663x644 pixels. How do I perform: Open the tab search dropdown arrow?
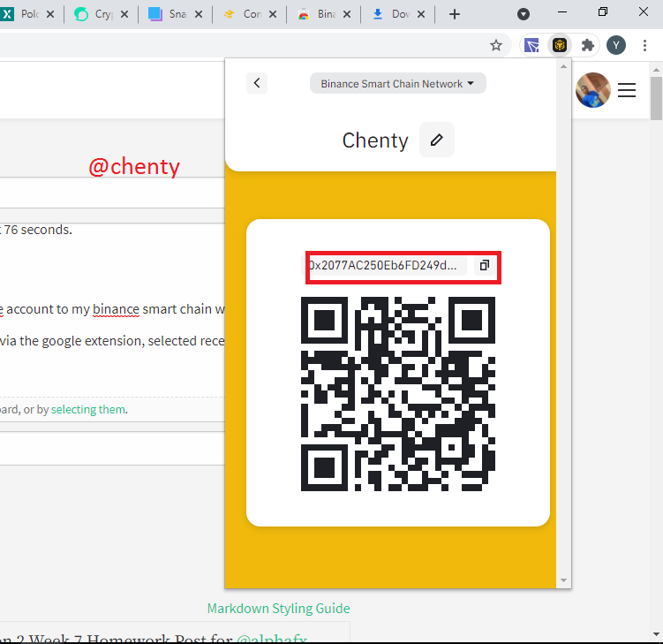[524, 14]
